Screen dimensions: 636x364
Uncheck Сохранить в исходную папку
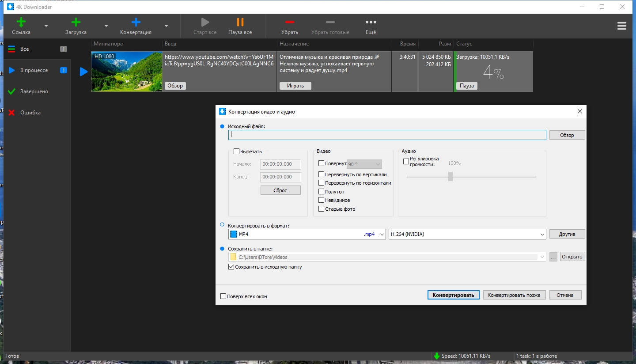pyautogui.click(x=231, y=267)
